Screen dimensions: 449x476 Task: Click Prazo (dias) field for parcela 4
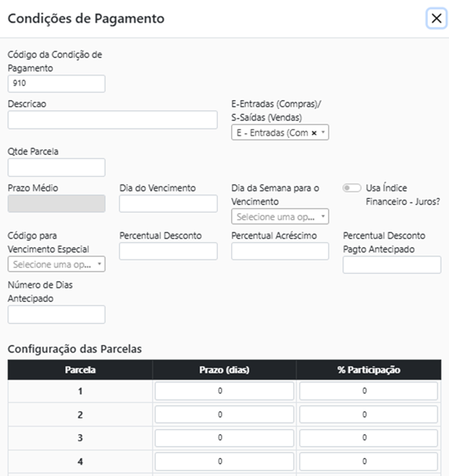[224, 461]
